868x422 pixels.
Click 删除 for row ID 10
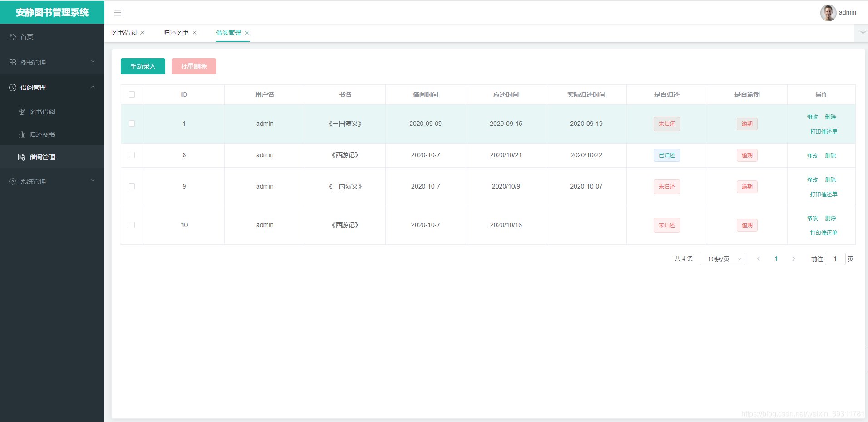pyautogui.click(x=831, y=218)
